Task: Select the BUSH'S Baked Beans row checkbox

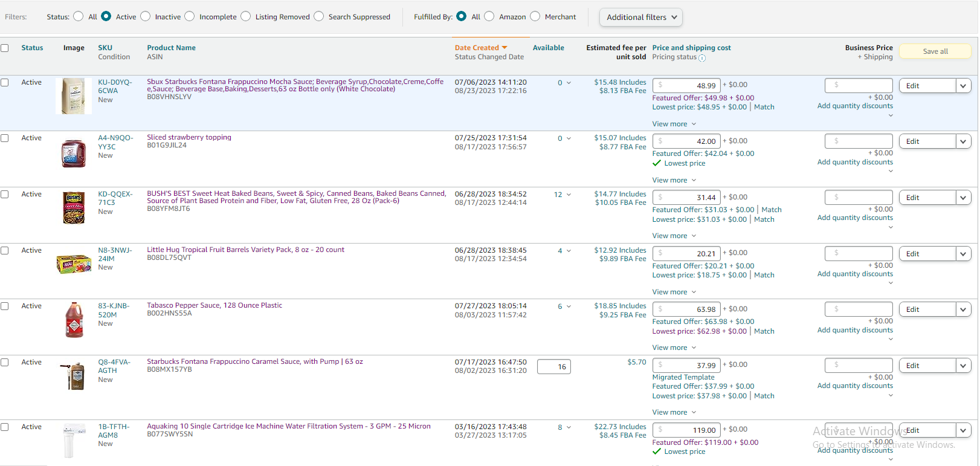Action: coord(5,194)
